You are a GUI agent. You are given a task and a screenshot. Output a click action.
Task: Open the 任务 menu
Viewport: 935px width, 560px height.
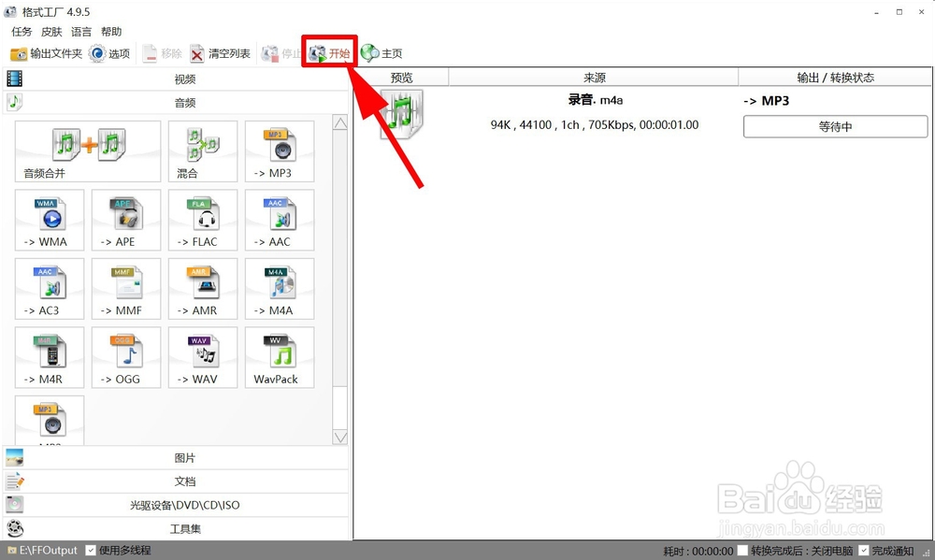click(x=22, y=32)
